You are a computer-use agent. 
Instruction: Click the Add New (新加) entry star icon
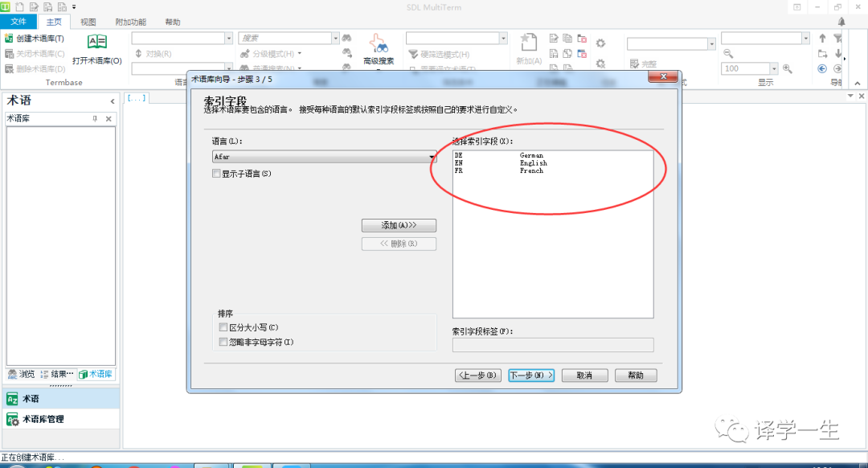(x=529, y=43)
